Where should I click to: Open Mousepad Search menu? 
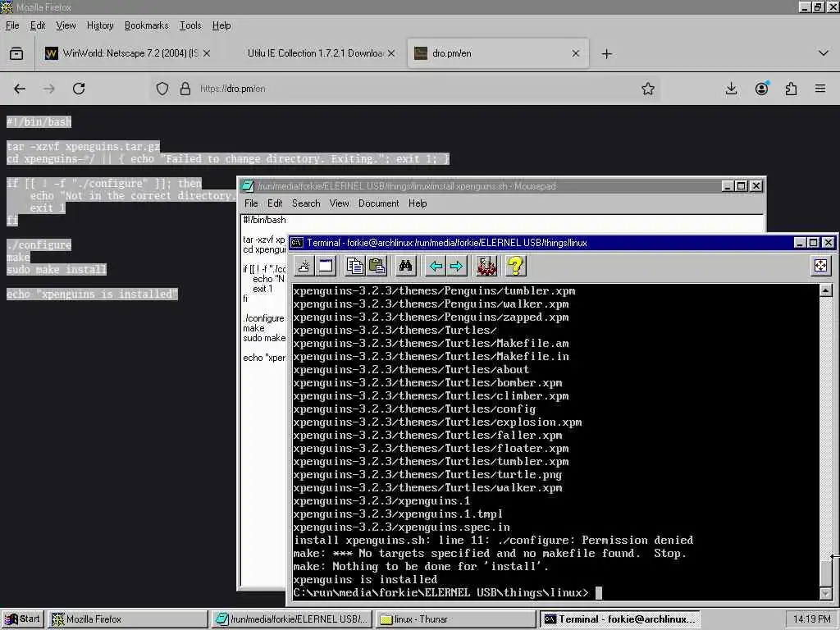(x=306, y=203)
